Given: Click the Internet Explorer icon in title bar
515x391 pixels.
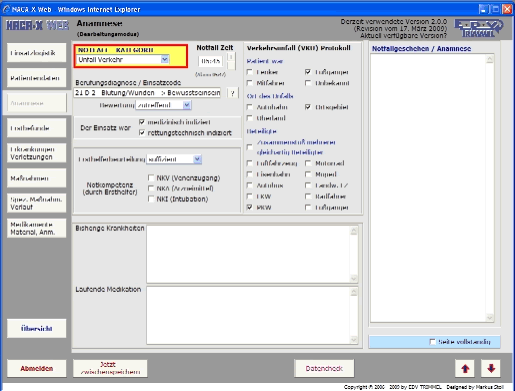Looking at the screenshot, I should 6,9.
